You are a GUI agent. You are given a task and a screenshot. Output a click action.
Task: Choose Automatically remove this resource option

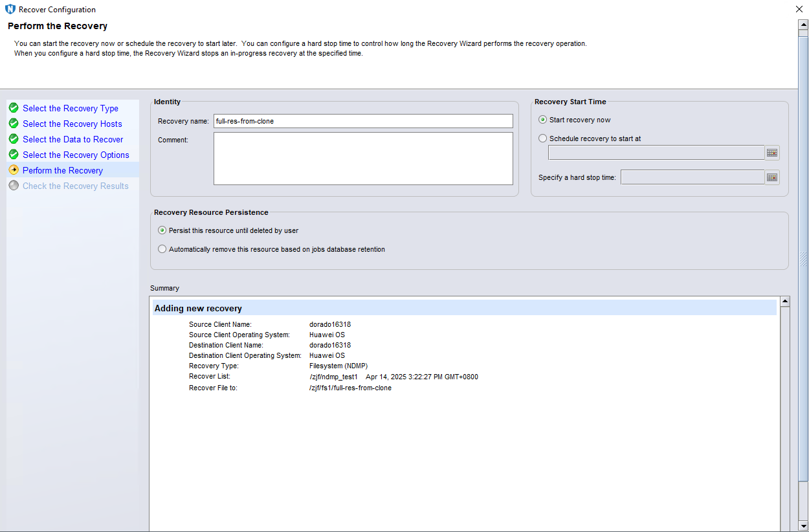click(162, 249)
